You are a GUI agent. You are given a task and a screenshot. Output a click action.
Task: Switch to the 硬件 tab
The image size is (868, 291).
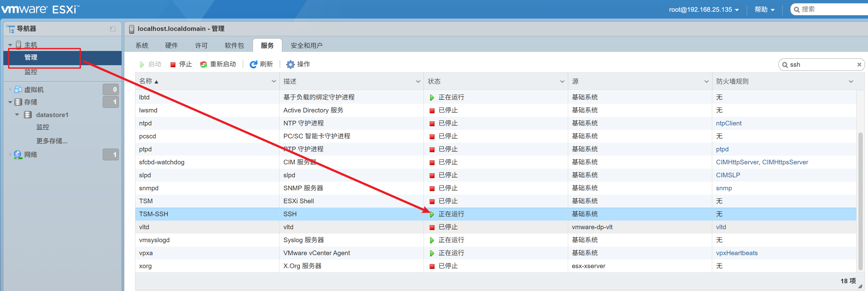tap(172, 46)
